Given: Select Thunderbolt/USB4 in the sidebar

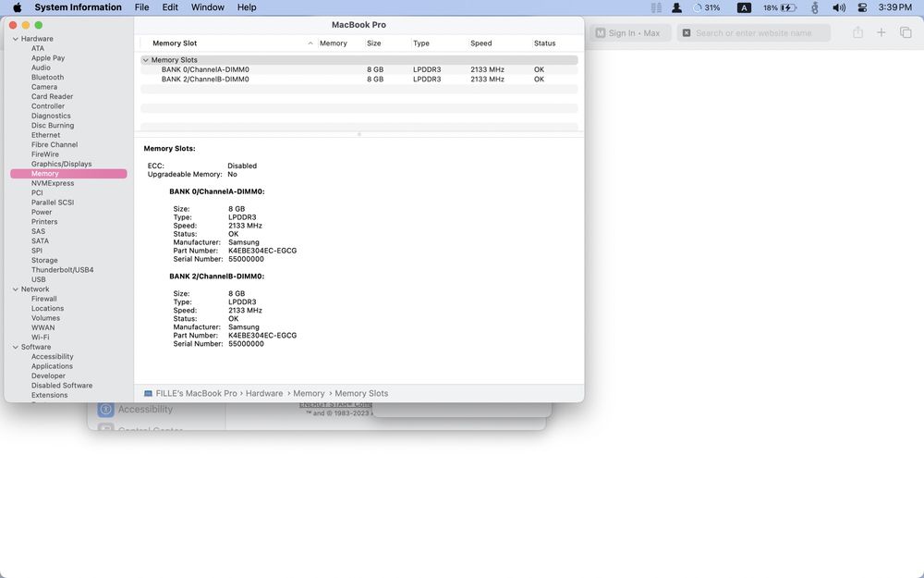Looking at the screenshot, I should [63, 270].
